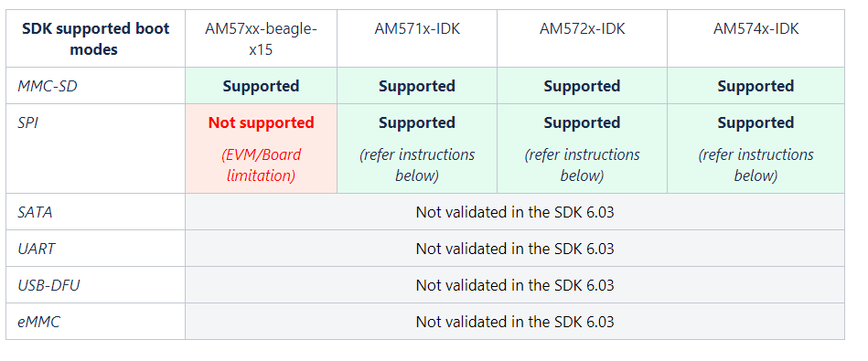Click the AM574x-IDK column header
The width and height of the screenshot is (868, 361).
755,38
